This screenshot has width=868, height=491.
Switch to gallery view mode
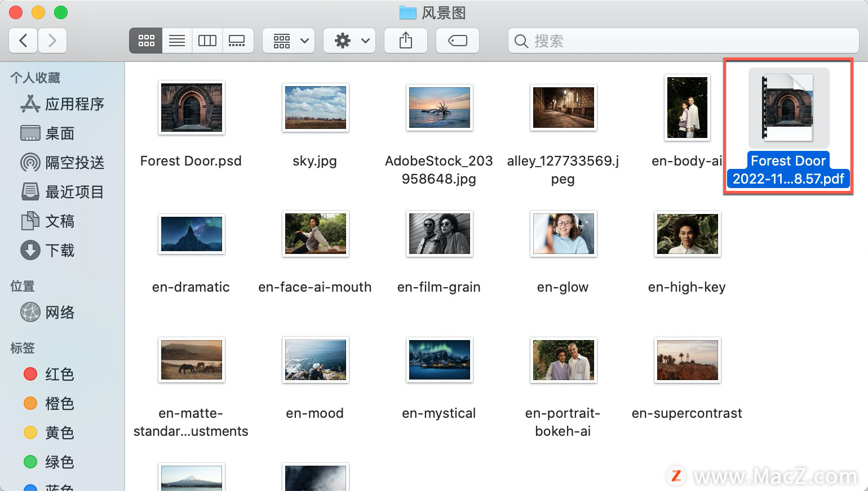237,41
